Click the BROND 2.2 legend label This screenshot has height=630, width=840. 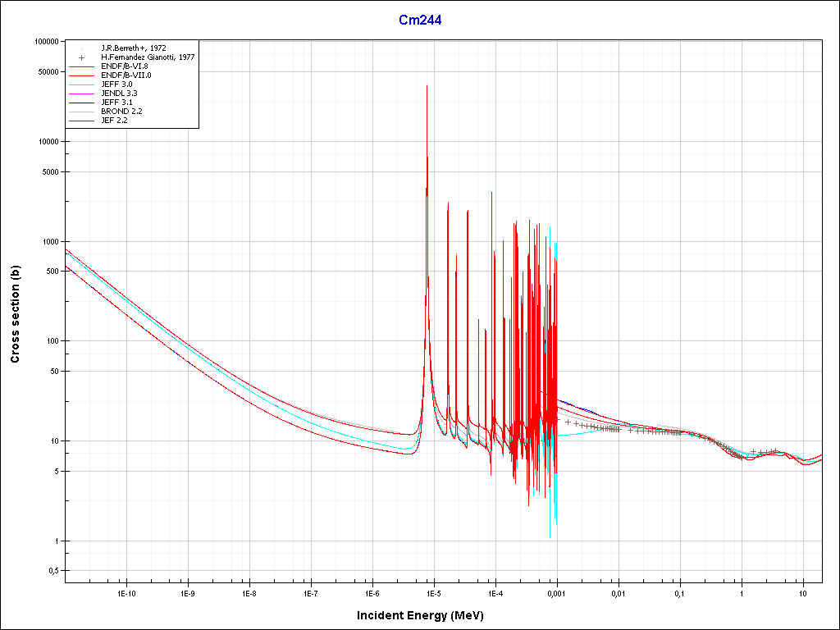[x=121, y=112]
